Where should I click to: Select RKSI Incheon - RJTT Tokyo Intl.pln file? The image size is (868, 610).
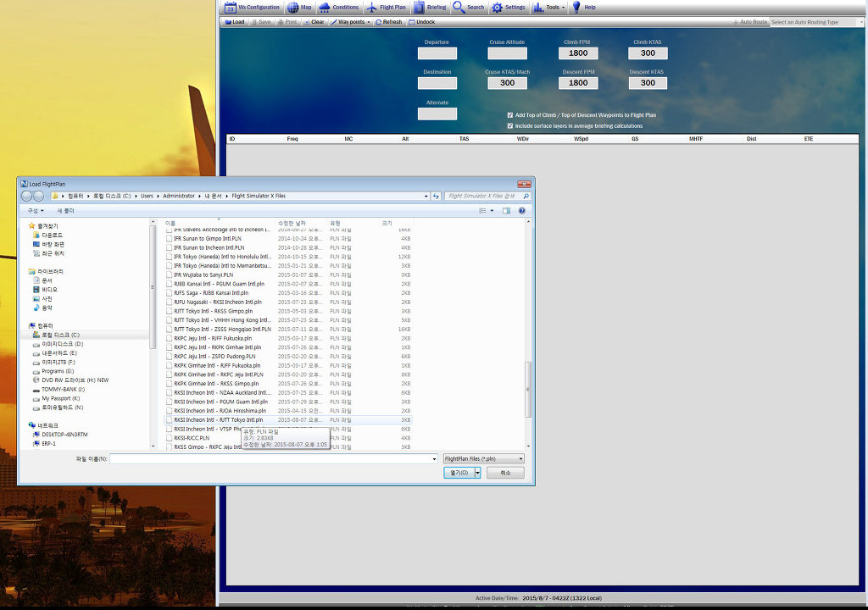(x=219, y=419)
